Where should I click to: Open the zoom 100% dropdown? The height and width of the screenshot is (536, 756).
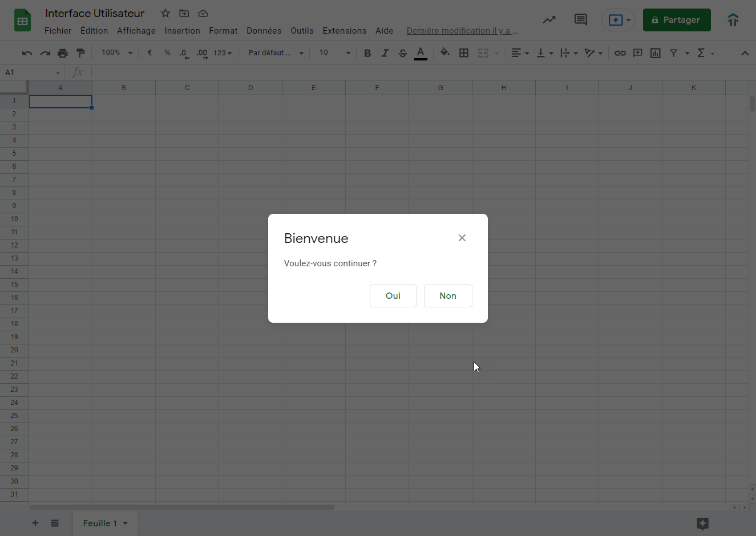pyautogui.click(x=117, y=52)
